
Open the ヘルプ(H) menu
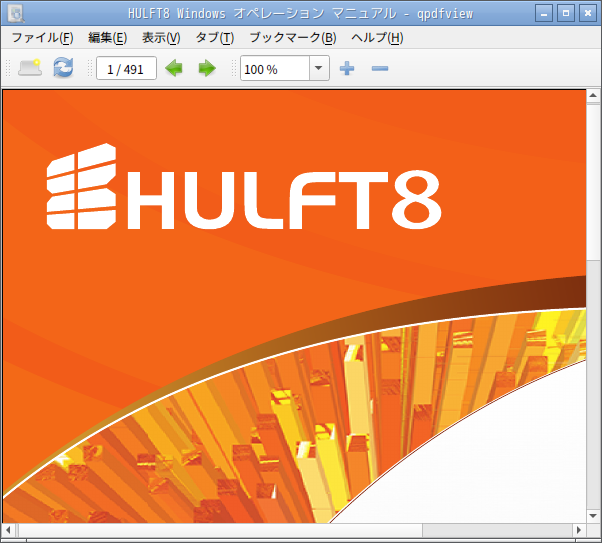point(377,38)
